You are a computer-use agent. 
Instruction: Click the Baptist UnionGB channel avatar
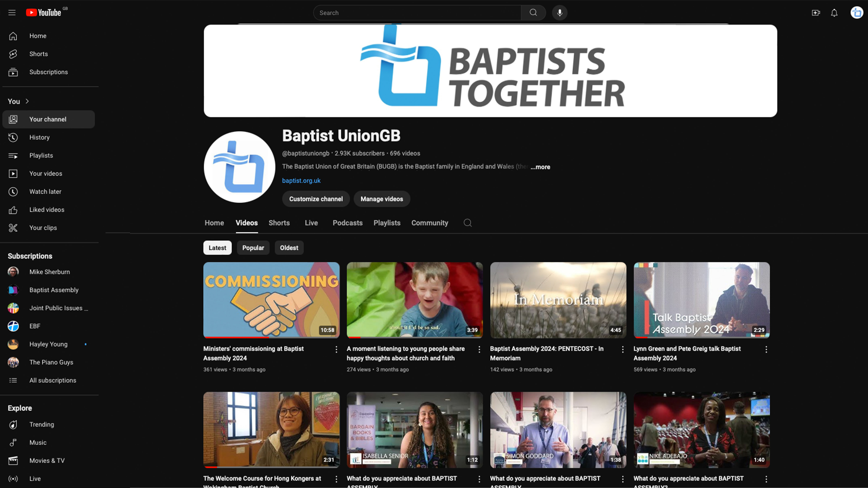(x=240, y=167)
